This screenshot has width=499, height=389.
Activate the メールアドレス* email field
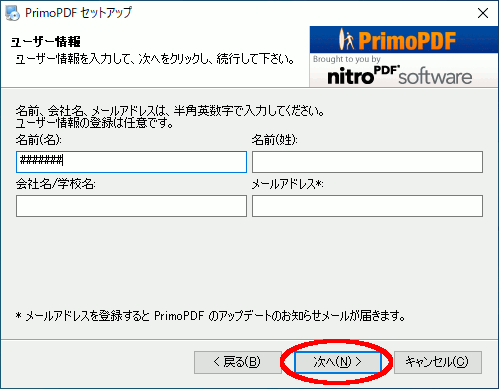coord(367,206)
